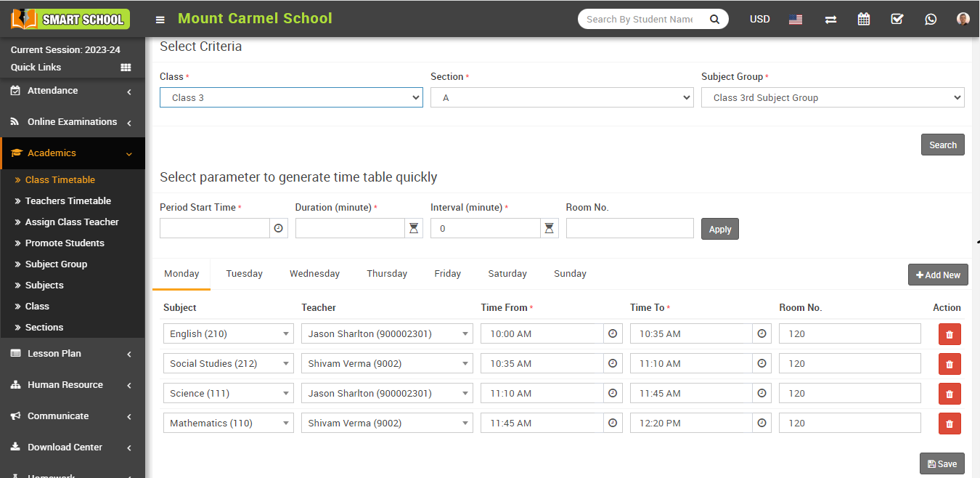Image resolution: width=980 pixels, height=478 pixels.
Task: Open the Subject Group dropdown
Action: (x=832, y=97)
